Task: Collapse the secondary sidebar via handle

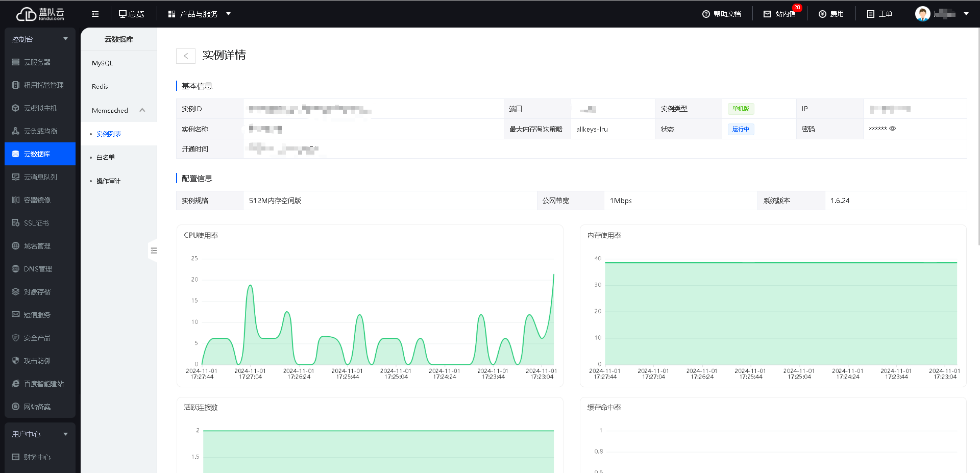Action: coord(153,251)
